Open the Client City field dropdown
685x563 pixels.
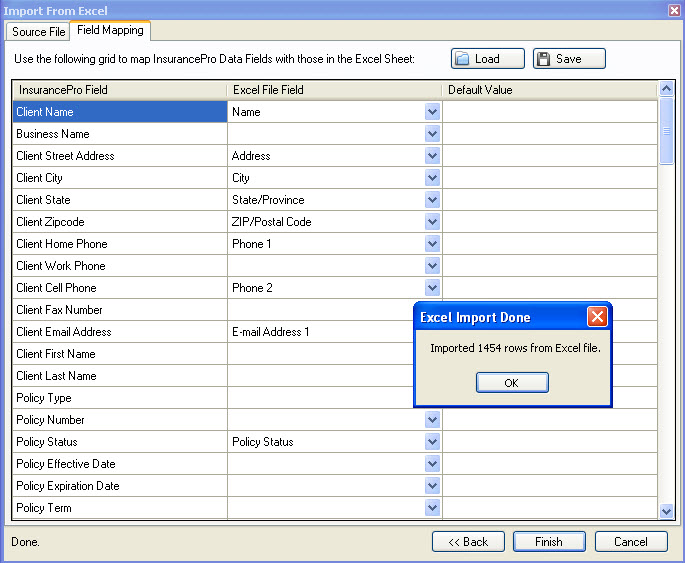pos(432,178)
